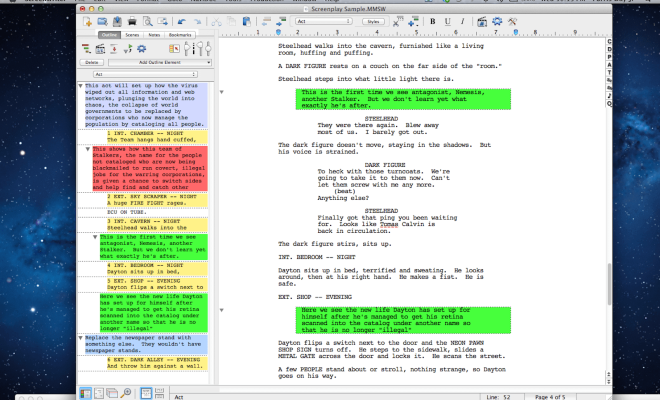The height and width of the screenshot is (400, 660).
Task: Print the screenplay via the printer icon
Action: coord(132,21)
